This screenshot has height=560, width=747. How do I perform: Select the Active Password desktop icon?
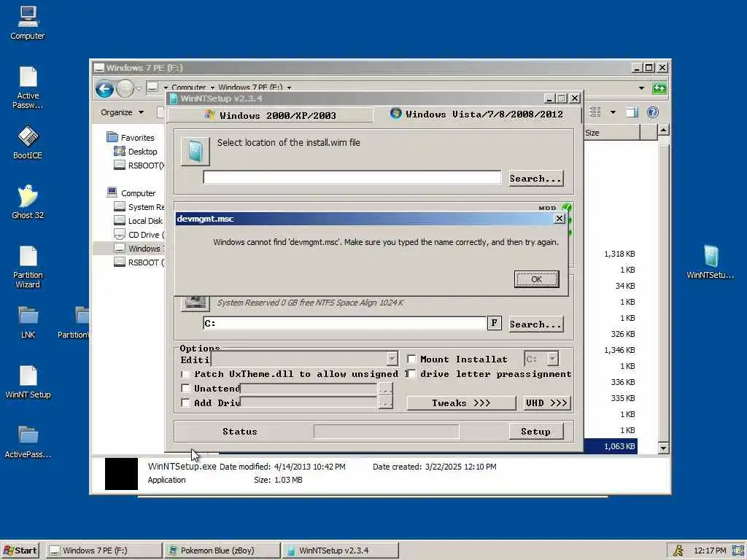28,87
